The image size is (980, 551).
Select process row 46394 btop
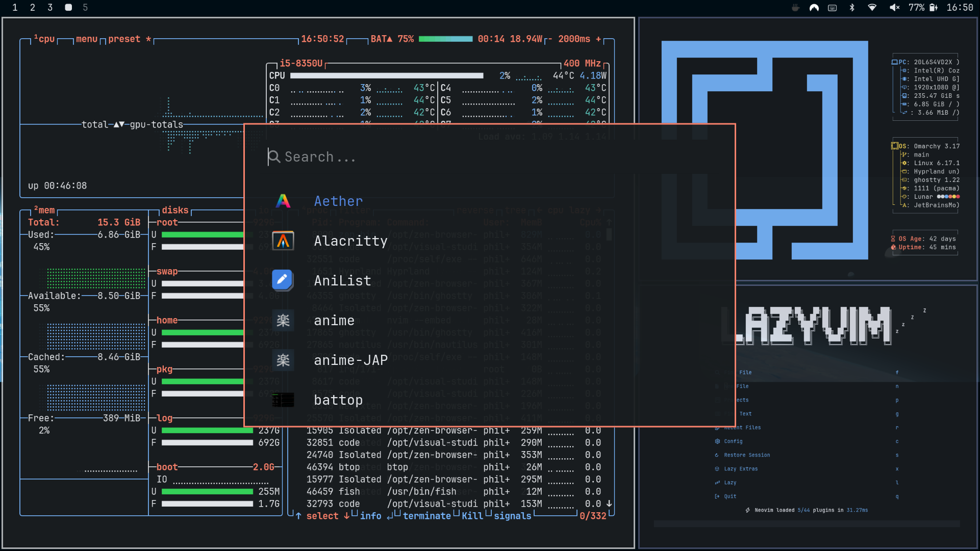click(x=454, y=467)
